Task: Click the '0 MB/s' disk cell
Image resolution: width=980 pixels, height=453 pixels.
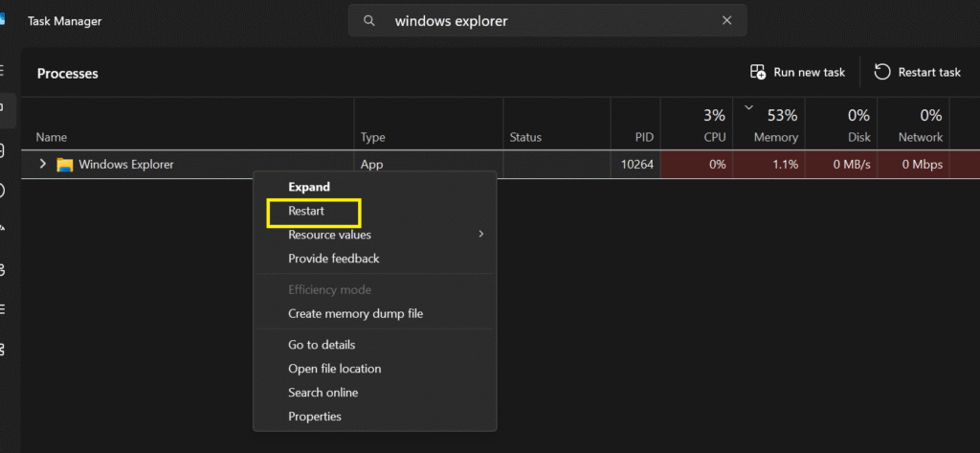Action: point(841,165)
